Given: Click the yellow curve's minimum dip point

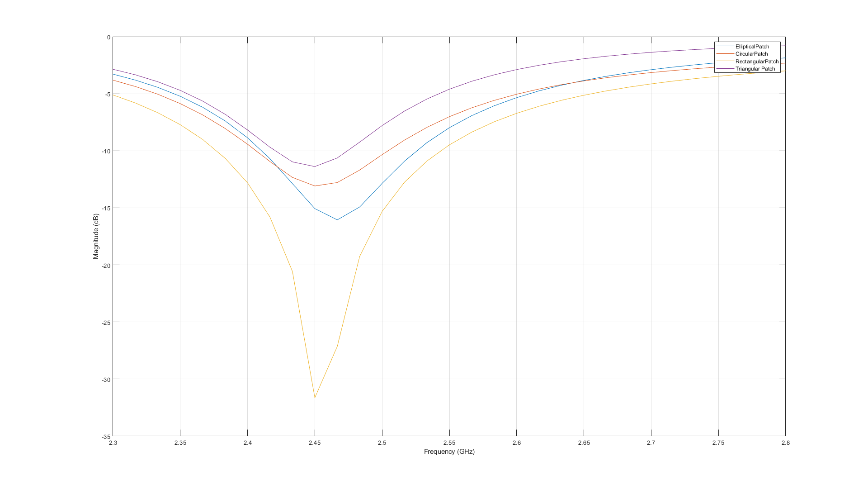Looking at the screenshot, I should click(x=315, y=398).
